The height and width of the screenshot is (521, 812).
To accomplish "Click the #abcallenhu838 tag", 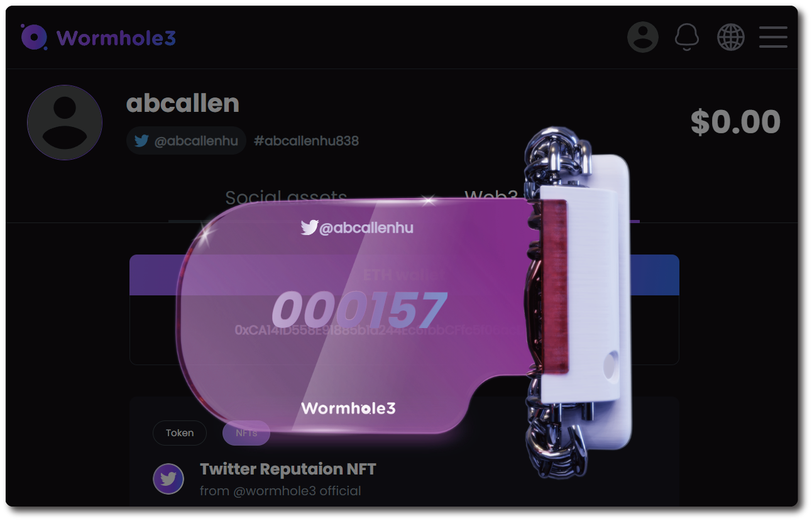I will (x=306, y=141).
